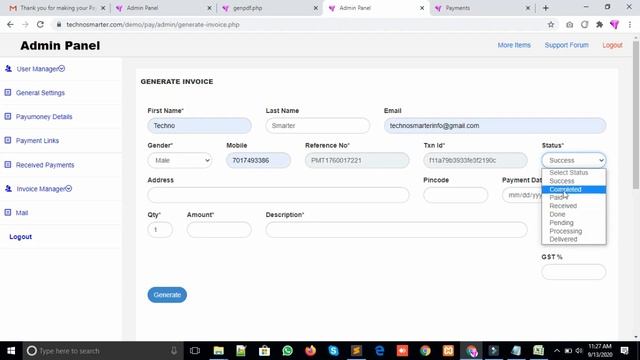Image resolution: width=640 pixels, height=360 pixels.
Task: Choose Delivered in status list
Action: click(573, 239)
